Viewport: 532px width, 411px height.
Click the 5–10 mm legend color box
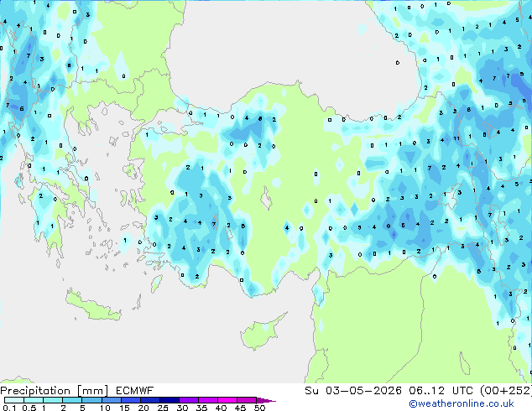[x=91, y=400]
